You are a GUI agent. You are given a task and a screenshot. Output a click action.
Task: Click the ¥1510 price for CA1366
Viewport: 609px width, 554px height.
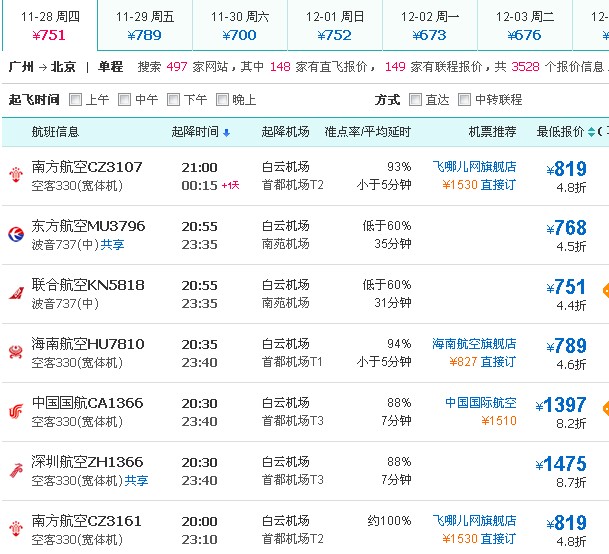[x=499, y=421]
